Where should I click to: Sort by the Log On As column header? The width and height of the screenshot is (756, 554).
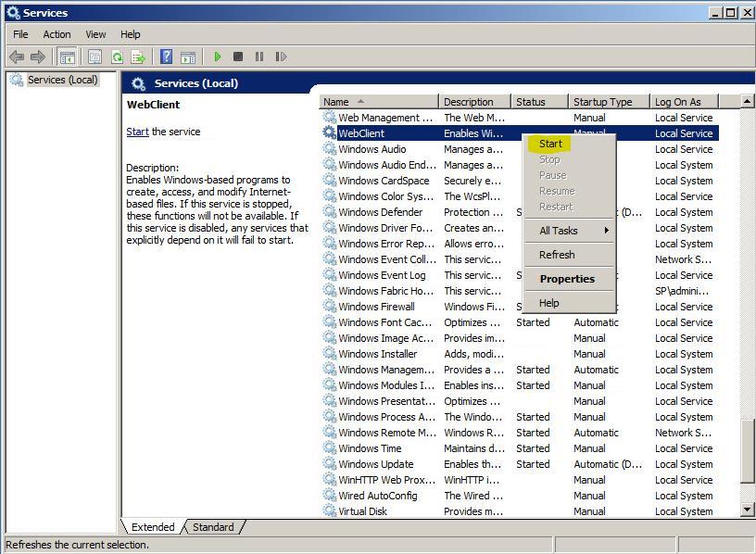coord(684,102)
